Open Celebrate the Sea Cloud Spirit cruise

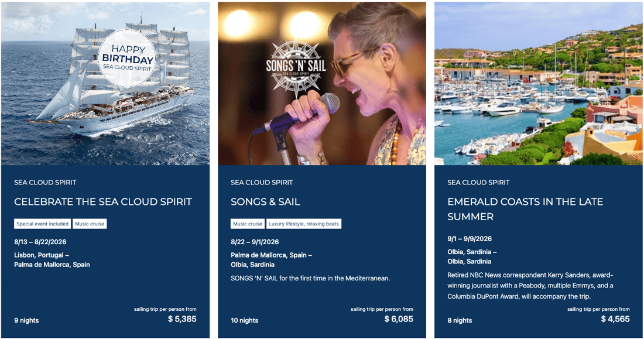point(103,202)
